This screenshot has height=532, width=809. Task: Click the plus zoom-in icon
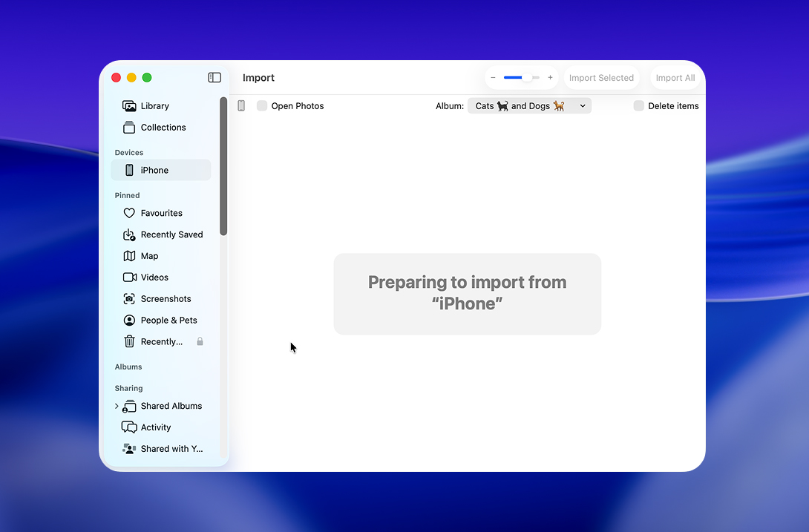[551, 78]
